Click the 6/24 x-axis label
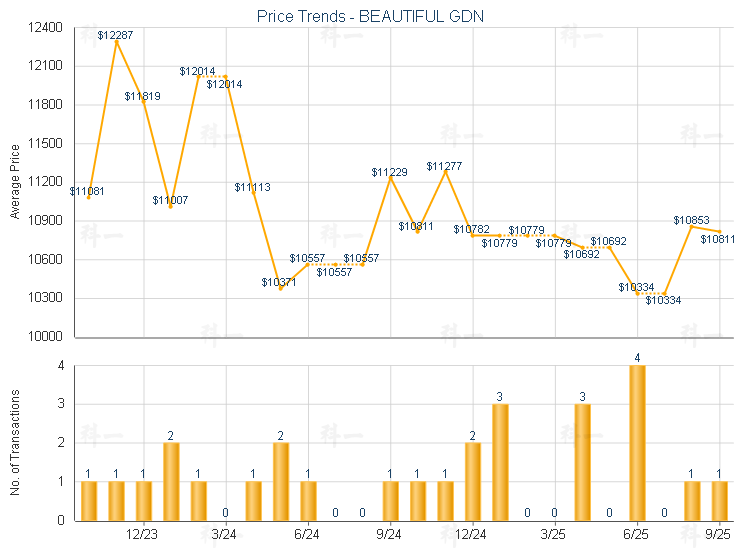 [x=307, y=536]
